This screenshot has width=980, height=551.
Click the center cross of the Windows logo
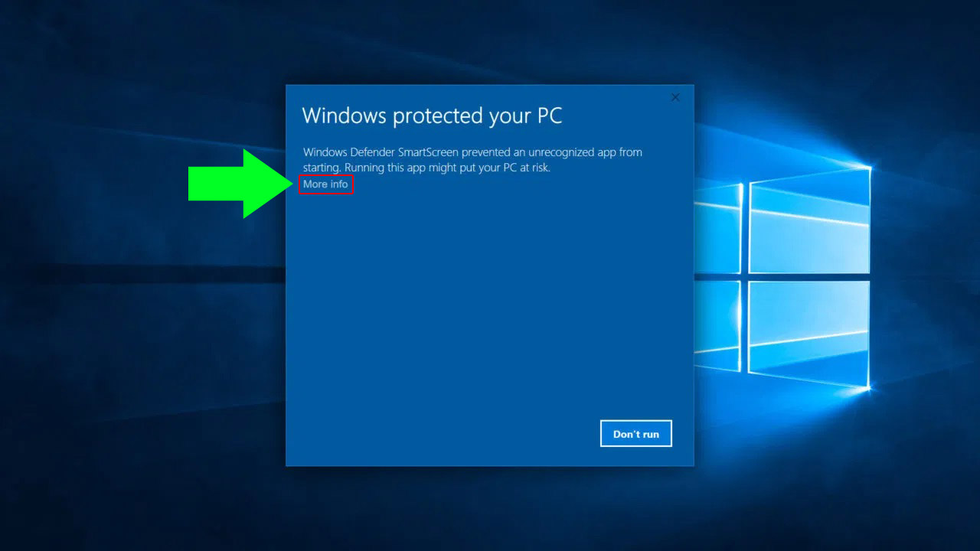point(745,277)
